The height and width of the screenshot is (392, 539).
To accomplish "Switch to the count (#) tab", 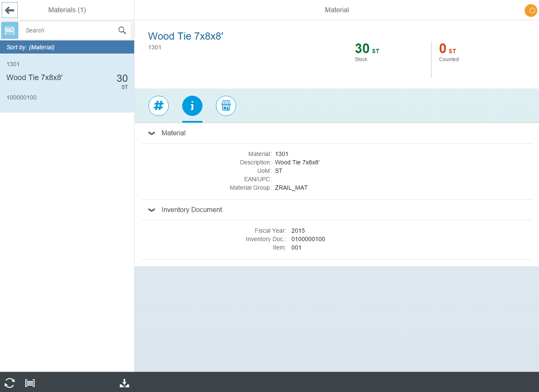I will 159,106.
